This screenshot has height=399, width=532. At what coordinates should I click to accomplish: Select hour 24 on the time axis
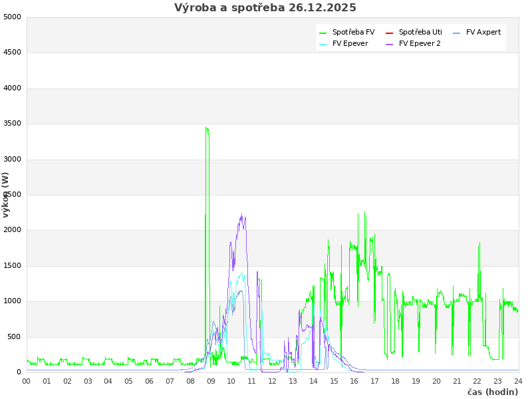click(518, 381)
